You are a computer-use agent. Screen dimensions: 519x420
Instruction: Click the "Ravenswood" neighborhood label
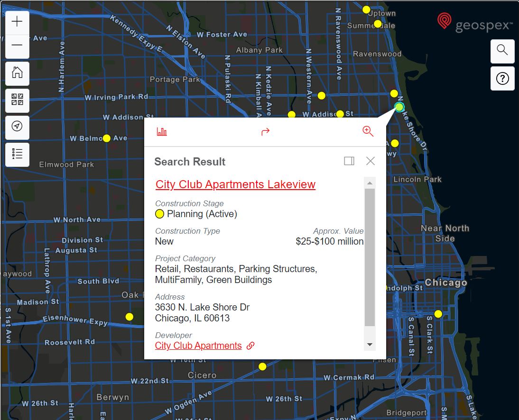[x=377, y=54]
